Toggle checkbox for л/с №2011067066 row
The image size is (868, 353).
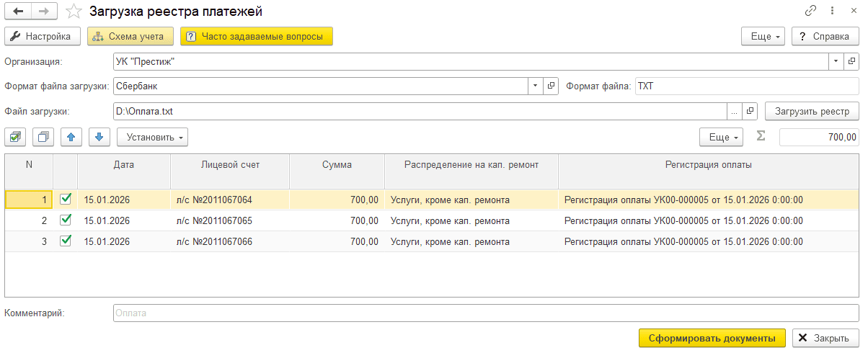[66, 241]
